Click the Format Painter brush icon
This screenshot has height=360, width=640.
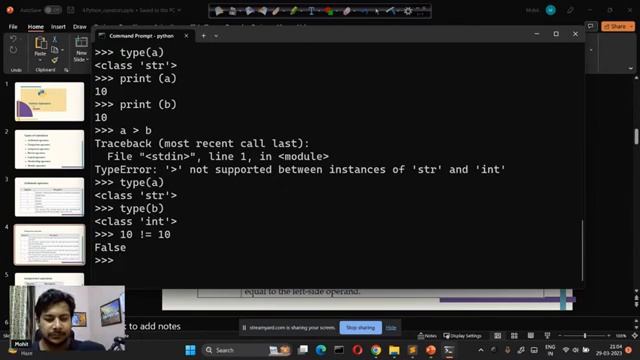pos(55,60)
